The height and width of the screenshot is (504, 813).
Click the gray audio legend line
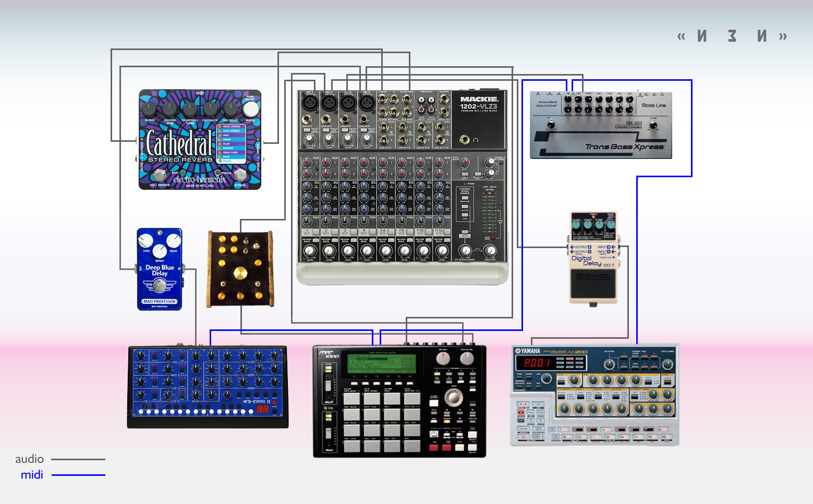tap(78, 460)
